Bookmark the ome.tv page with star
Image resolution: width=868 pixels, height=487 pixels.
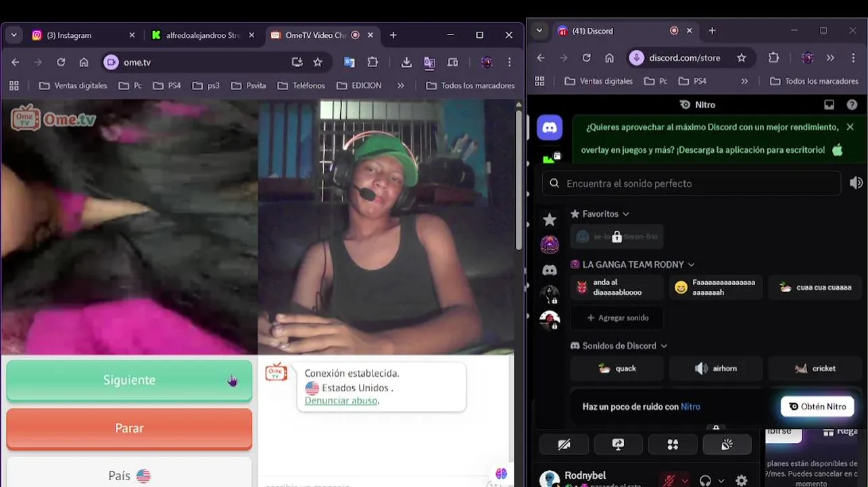318,62
